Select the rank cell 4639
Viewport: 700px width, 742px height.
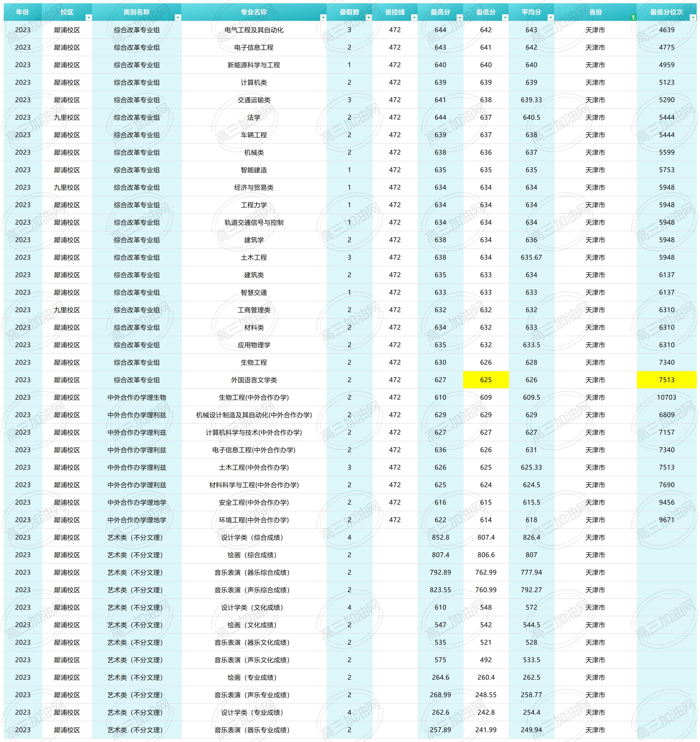point(667,30)
